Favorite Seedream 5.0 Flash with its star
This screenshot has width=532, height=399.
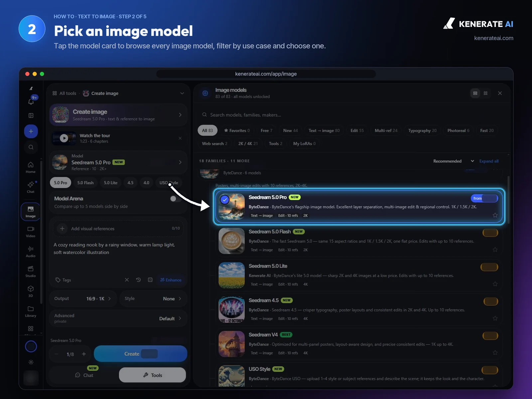click(x=495, y=249)
